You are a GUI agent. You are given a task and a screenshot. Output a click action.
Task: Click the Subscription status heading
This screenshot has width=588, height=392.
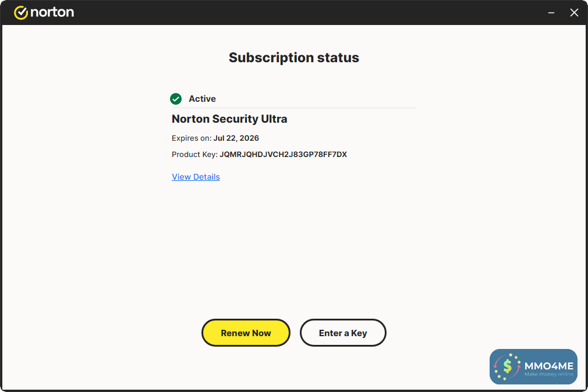[x=293, y=58]
